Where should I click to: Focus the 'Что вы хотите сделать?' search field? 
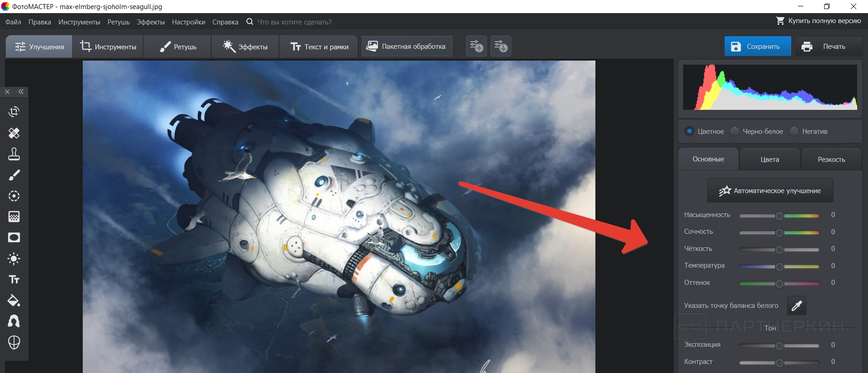(x=295, y=22)
